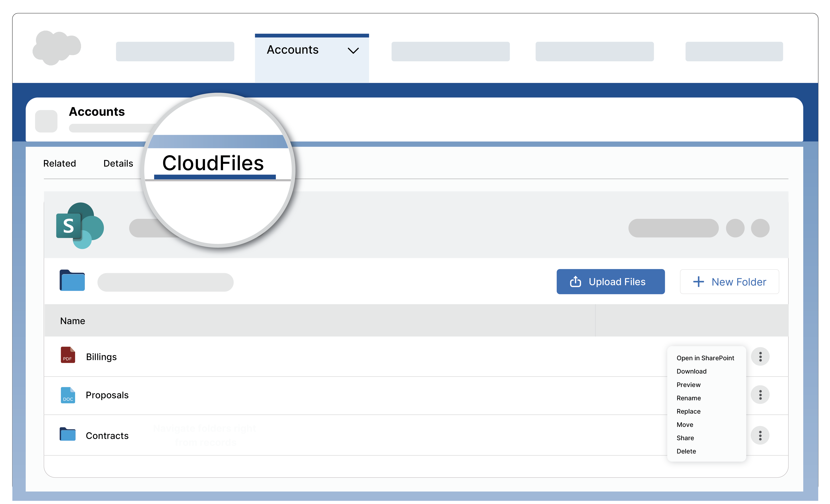Choose Open in SharePoint from menu
Screen dimensions: 830x504
coord(705,358)
